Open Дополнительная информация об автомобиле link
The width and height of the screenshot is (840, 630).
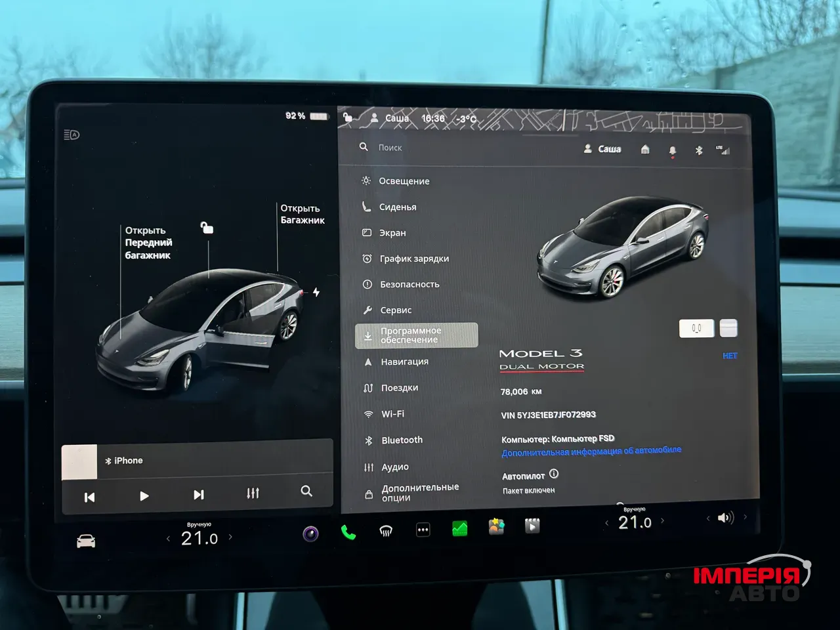point(591,450)
